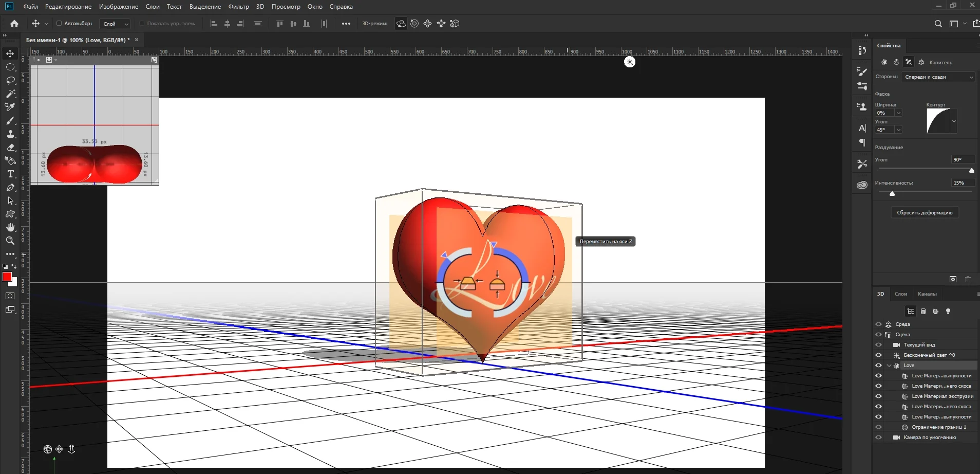Collapse the Love tree item
The width and height of the screenshot is (980, 474).
[x=889, y=366]
